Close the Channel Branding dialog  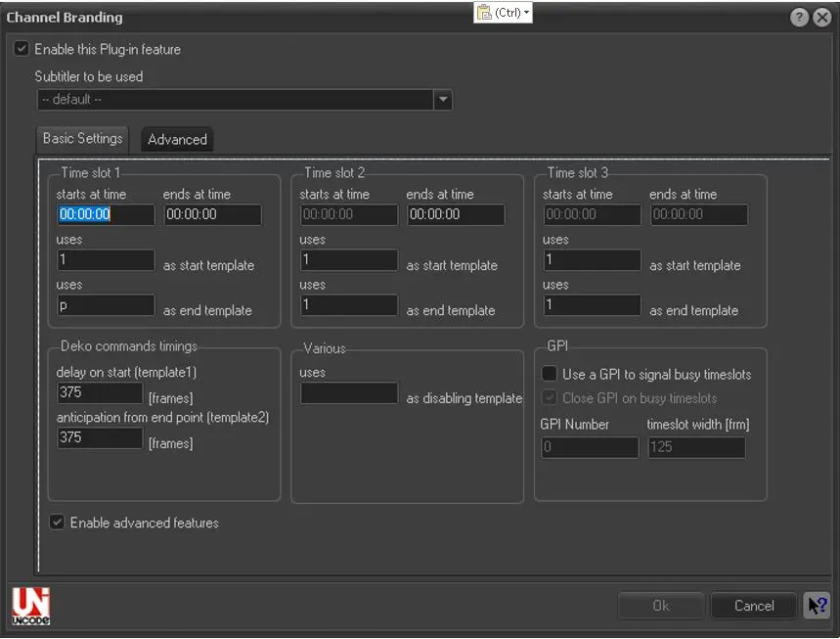point(823,18)
